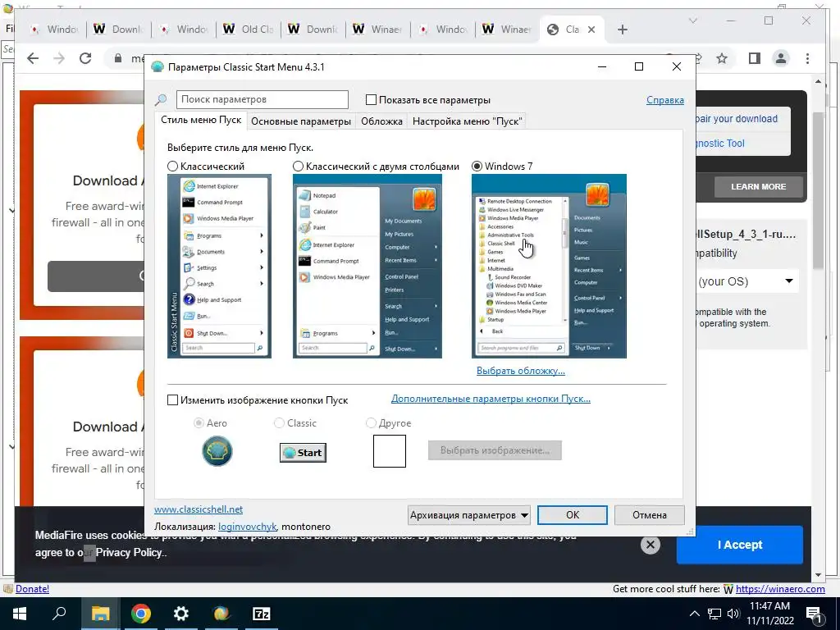This screenshot has height=630, width=840.
Task: Open taskbar search magnifier
Action: tap(59, 614)
